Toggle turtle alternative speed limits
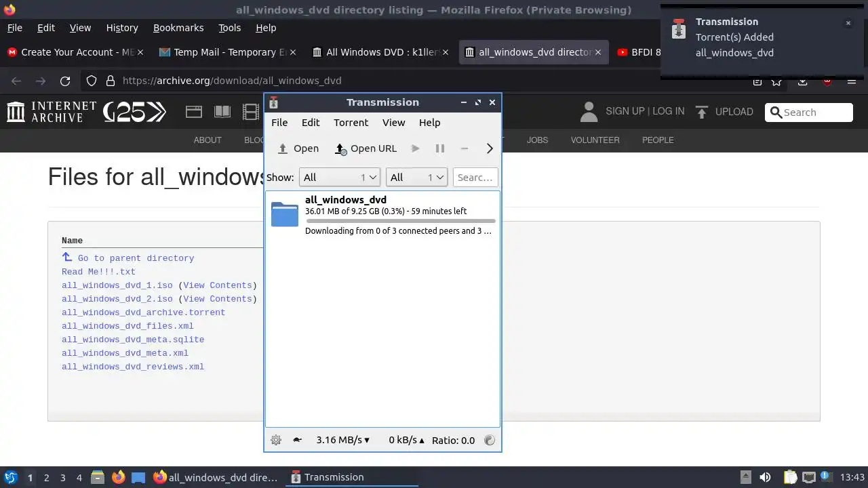 pos(297,440)
